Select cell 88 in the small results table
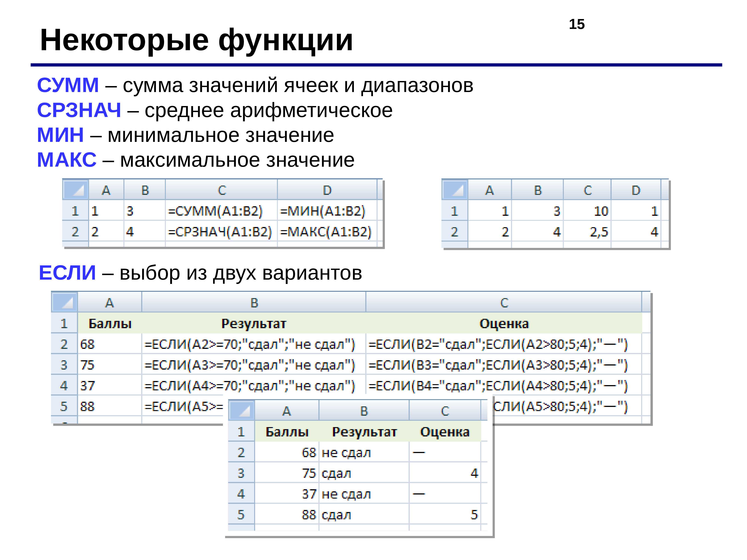Image resolution: width=747 pixels, height=560 pixels. tap(287, 514)
